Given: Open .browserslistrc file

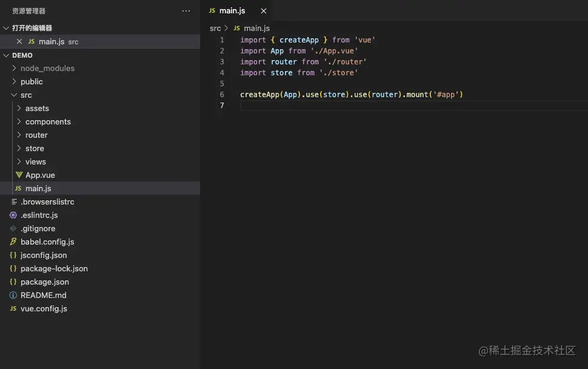Looking at the screenshot, I should [47, 202].
